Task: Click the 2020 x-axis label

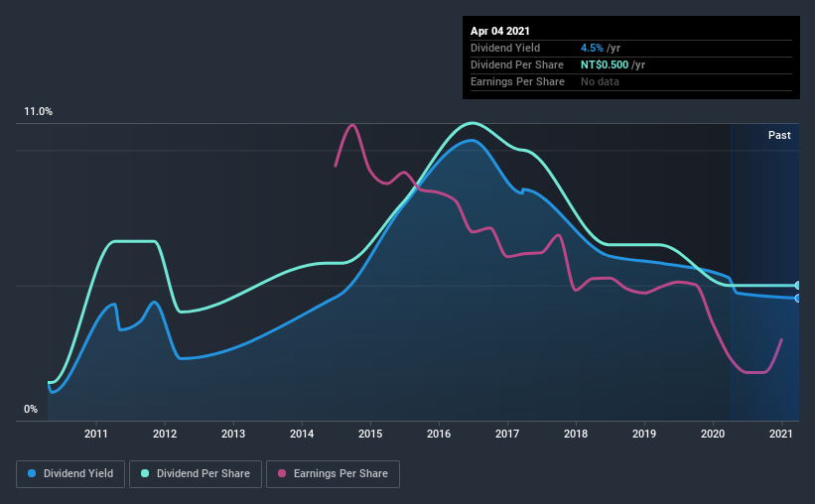Action: coord(713,434)
